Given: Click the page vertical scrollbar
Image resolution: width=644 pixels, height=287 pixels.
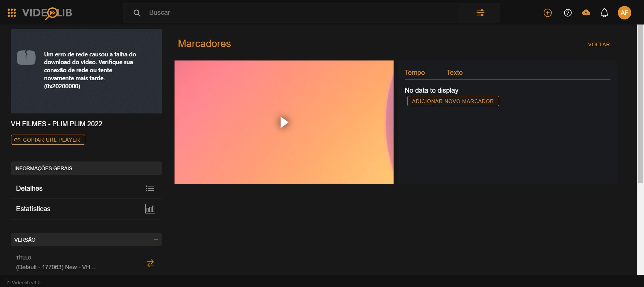Looking at the screenshot, I should point(640,104).
